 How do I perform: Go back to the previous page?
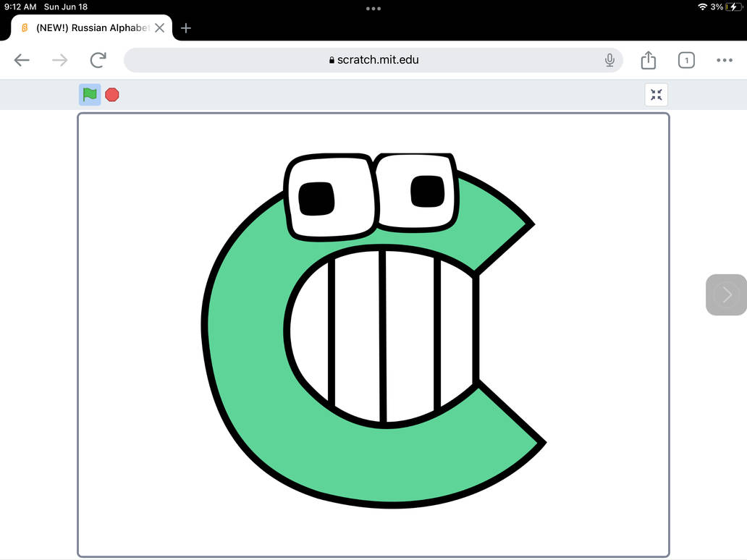22,60
